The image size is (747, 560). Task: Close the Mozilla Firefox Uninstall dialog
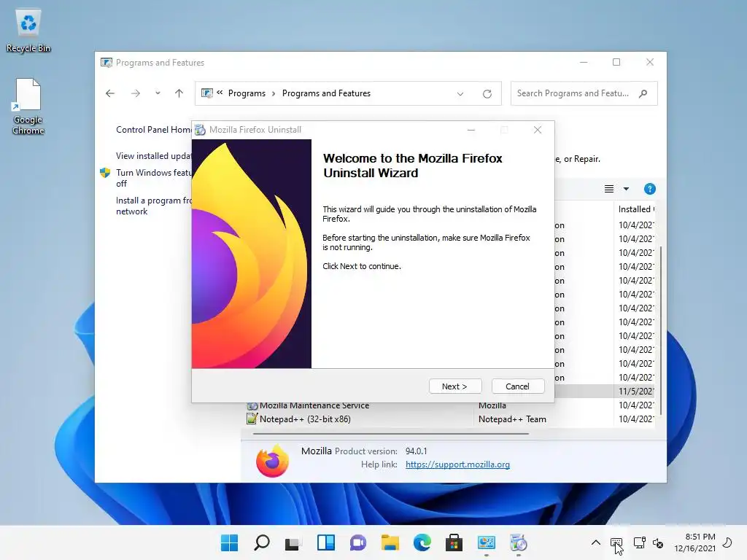click(x=538, y=130)
